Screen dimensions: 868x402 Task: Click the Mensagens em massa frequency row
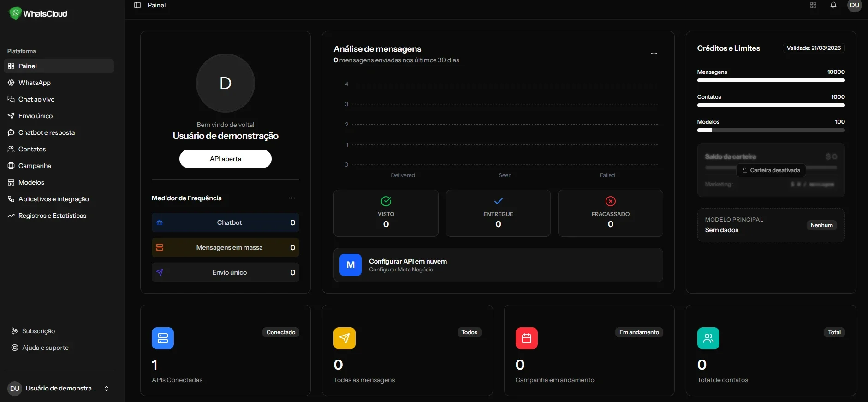(x=226, y=247)
